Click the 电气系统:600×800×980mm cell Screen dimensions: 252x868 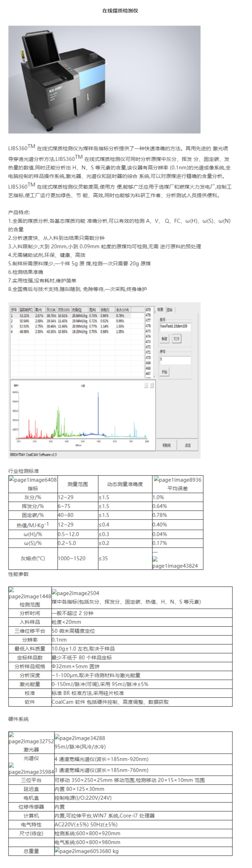[143, 842]
